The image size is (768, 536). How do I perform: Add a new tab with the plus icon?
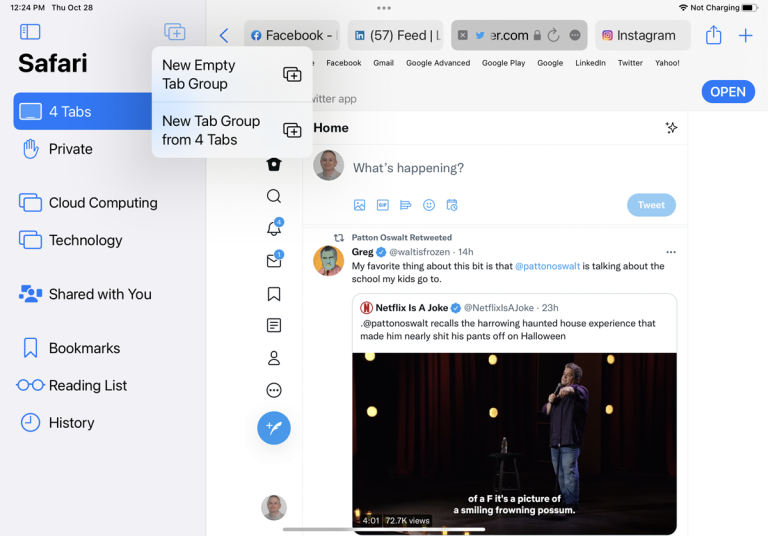coord(745,35)
